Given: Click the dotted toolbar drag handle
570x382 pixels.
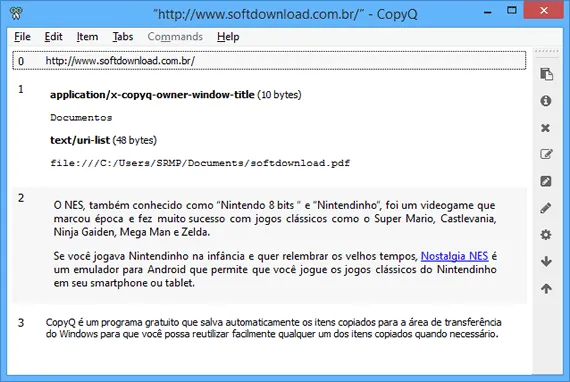Looking at the screenshot, I should 546,51.
